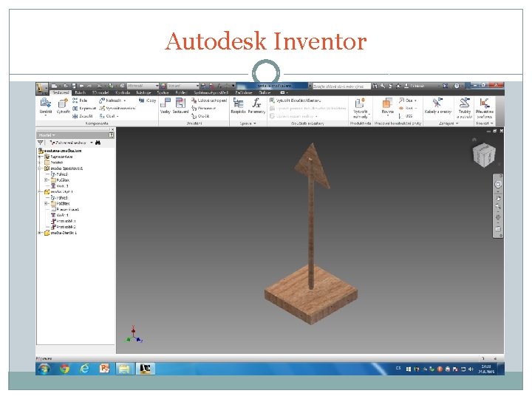The width and height of the screenshot is (532, 399).
Task: Click the Vytvořit component icon
Action: 63,103
